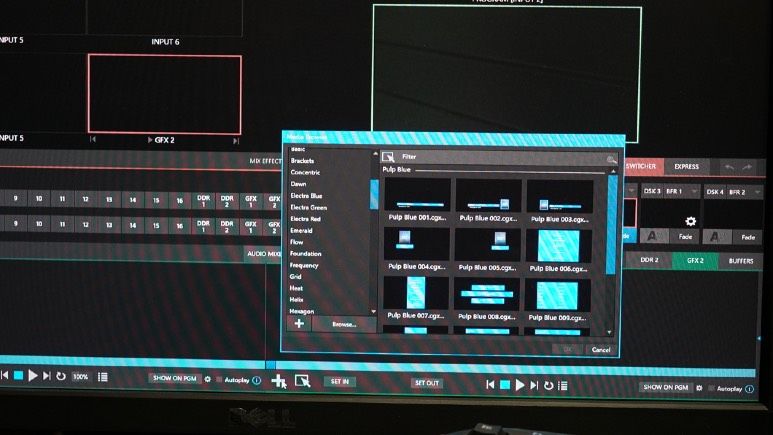Click the right SHOW ON PGM button
The height and width of the screenshot is (435, 773).
click(666, 387)
